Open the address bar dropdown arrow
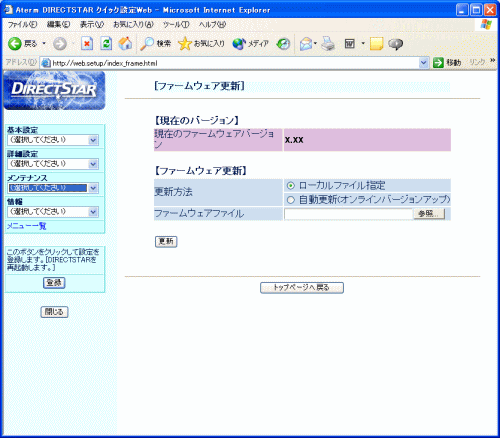The height and width of the screenshot is (438, 500). pyautogui.click(x=424, y=63)
